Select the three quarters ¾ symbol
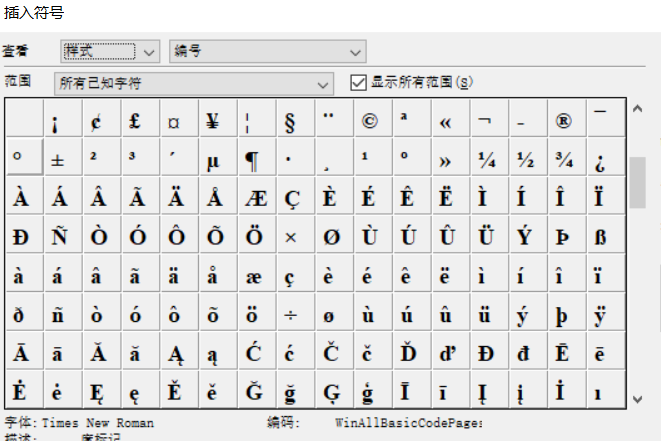 (567, 157)
